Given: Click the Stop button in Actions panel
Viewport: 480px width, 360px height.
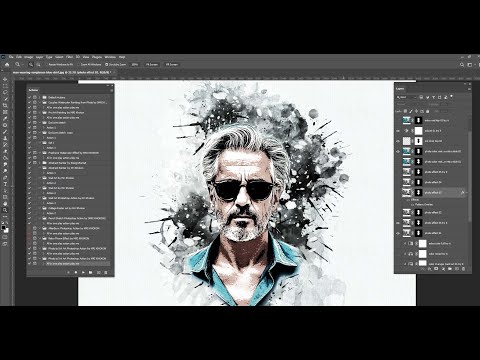Looking at the screenshot, I should click(x=68, y=272).
